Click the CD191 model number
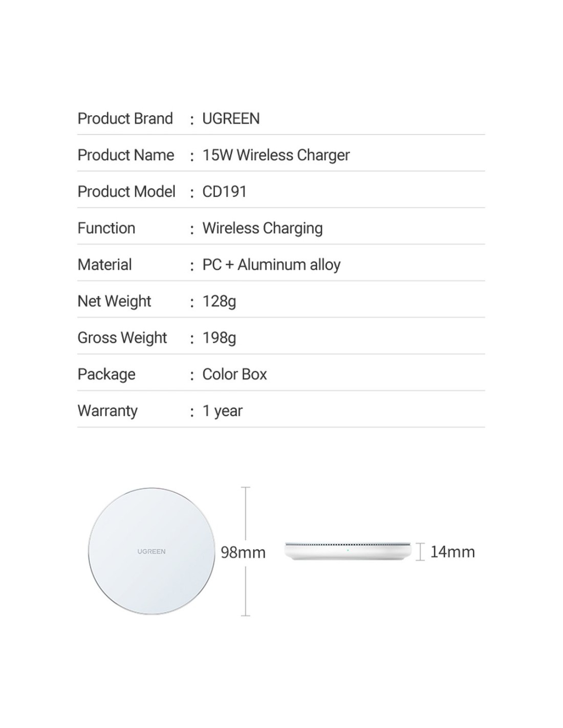This screenshot has width=563, height=728. (224, 191)
